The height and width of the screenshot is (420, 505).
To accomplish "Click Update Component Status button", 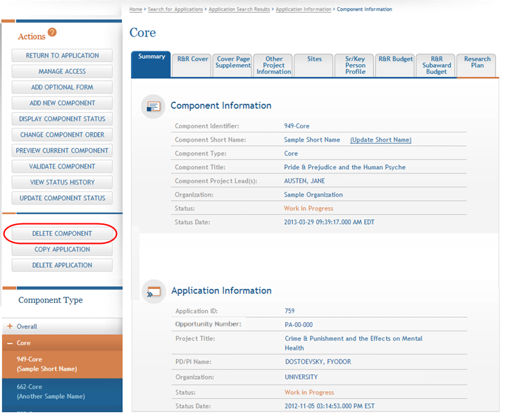I will pos(62,197).
